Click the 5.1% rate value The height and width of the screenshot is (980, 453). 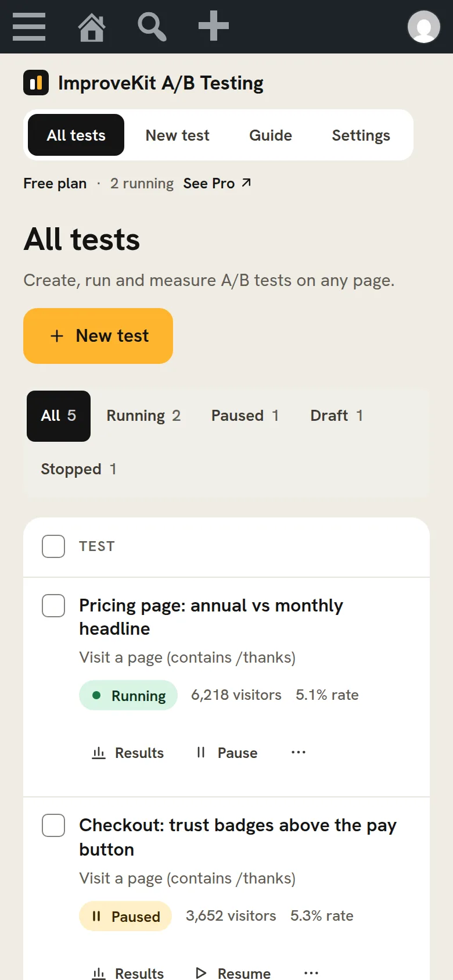tap(327, 695)
